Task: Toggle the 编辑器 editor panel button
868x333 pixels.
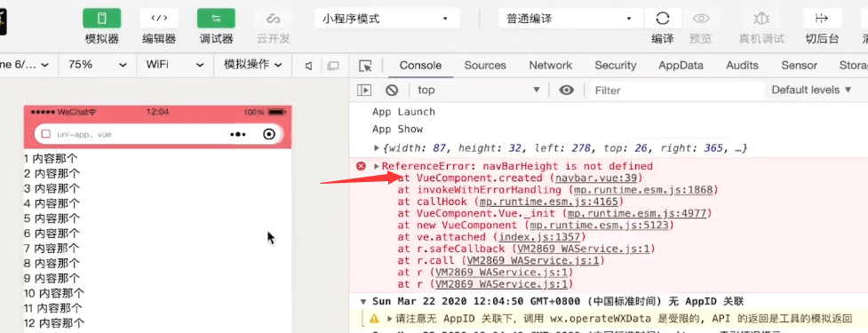Action: click(159, 19)
